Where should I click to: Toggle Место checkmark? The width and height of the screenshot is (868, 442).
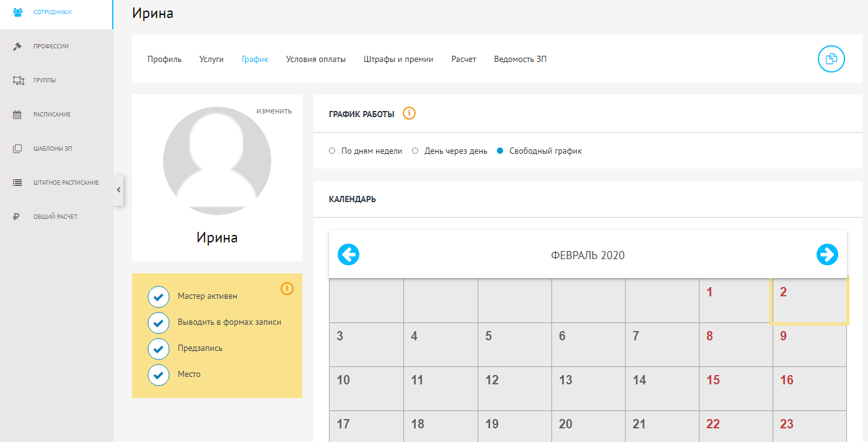pos(159,375)
